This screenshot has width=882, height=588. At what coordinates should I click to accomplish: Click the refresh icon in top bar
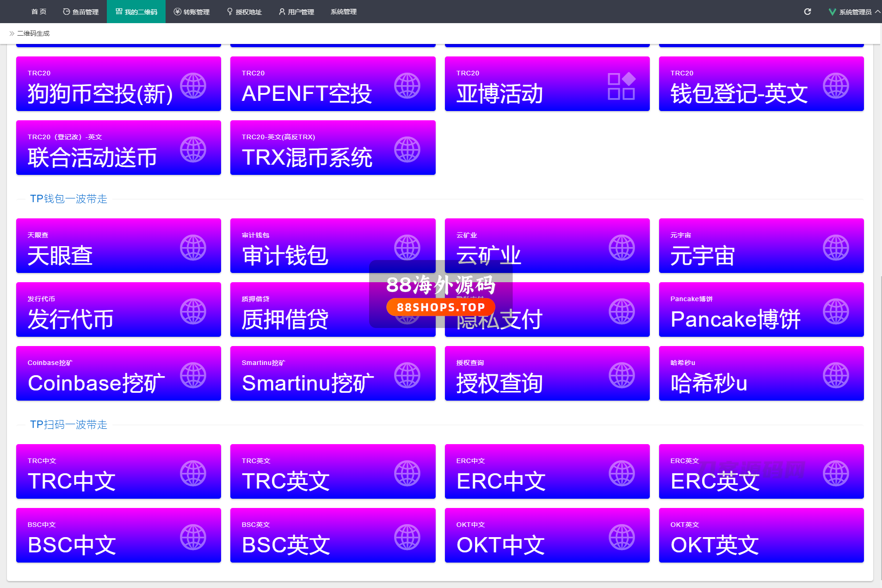[807, 12]
